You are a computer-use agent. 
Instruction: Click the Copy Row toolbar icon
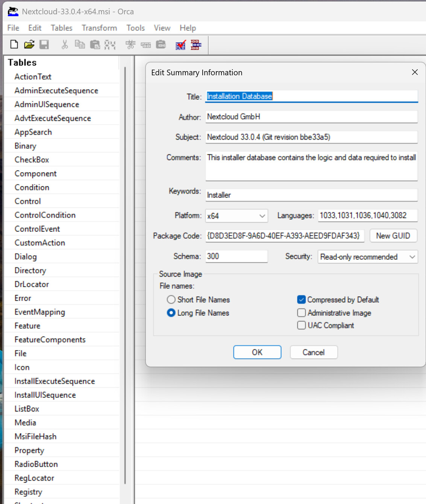pyautogui.click(x=146, y=45)
